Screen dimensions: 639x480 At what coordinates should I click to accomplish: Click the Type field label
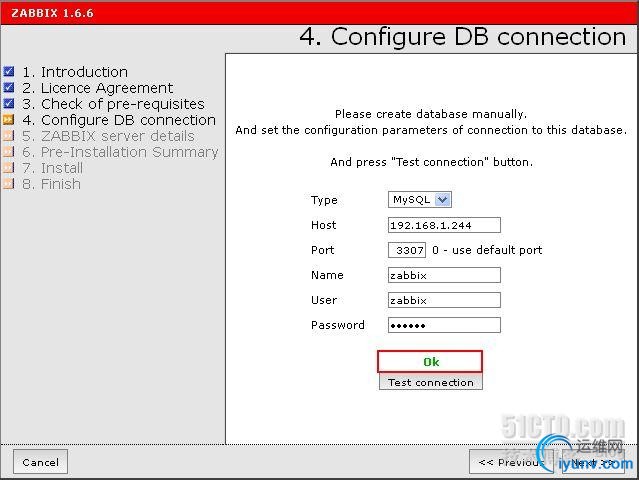click(x=324, y=200)
